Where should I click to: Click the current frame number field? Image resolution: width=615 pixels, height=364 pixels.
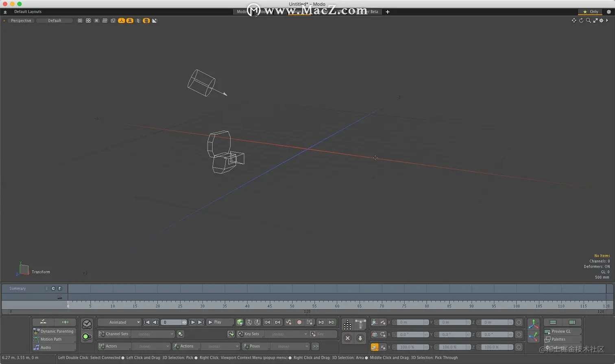(174, 322)
